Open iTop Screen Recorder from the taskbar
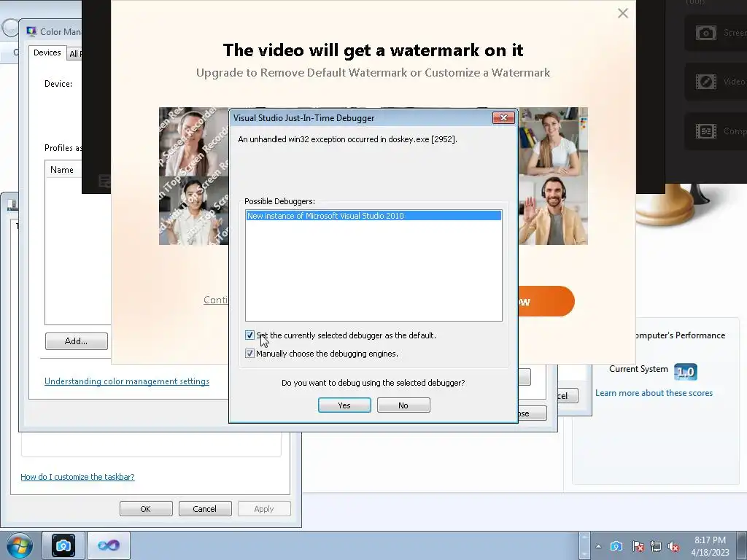 pyautogui.click(x=63, y=545)
